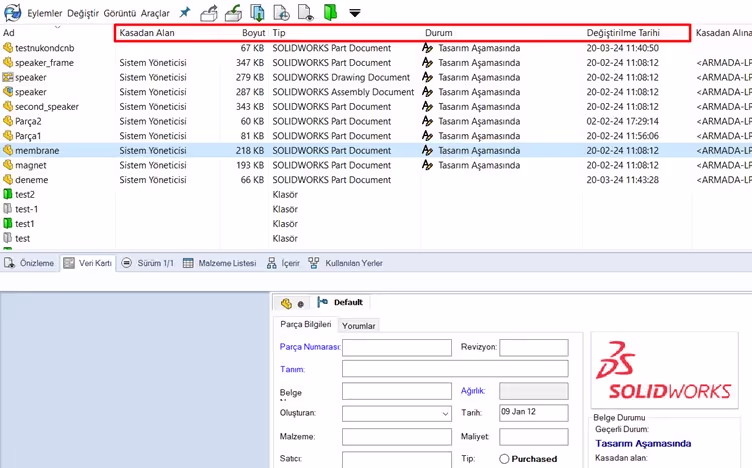
Task: Click the SOLIDWORKS Drawing Document type cell
Action: point(341,77)
